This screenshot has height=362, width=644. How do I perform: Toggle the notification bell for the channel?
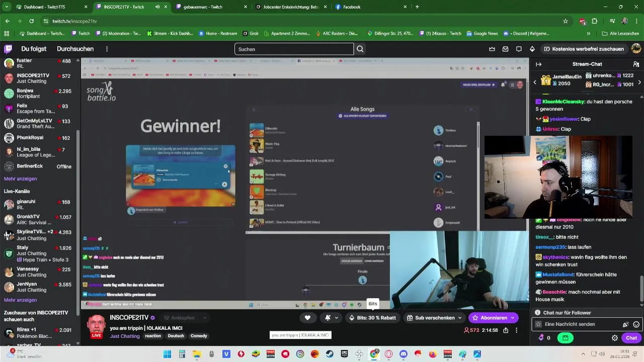pyautogui.click(x=328, y=318)
